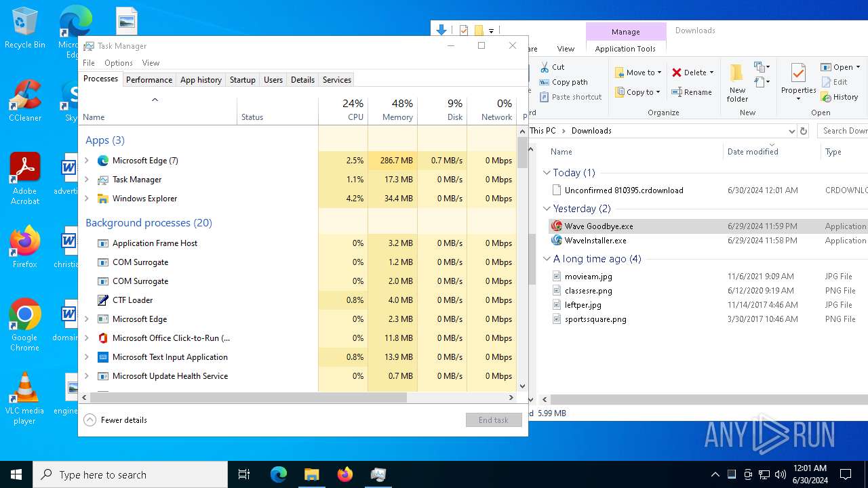Switch to the Details tab
Image resolution: width=868 pixels, height=488 pixels.
pyautogui.click(x=302, y=80)
